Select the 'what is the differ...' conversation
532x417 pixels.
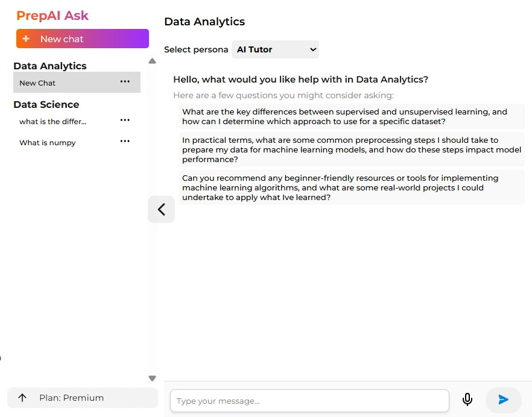click(52, 121)
